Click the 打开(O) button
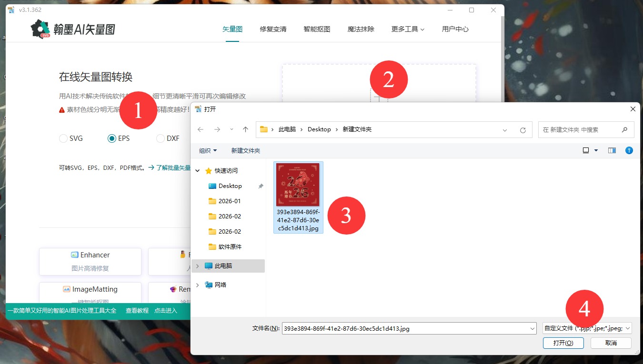The image size is (643, 364). pos(563,343)
